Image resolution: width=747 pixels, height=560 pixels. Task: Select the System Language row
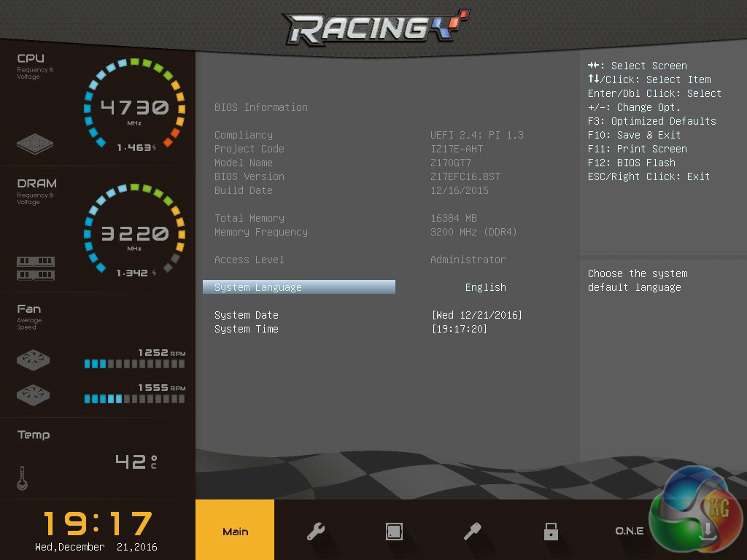click(299, 287)
